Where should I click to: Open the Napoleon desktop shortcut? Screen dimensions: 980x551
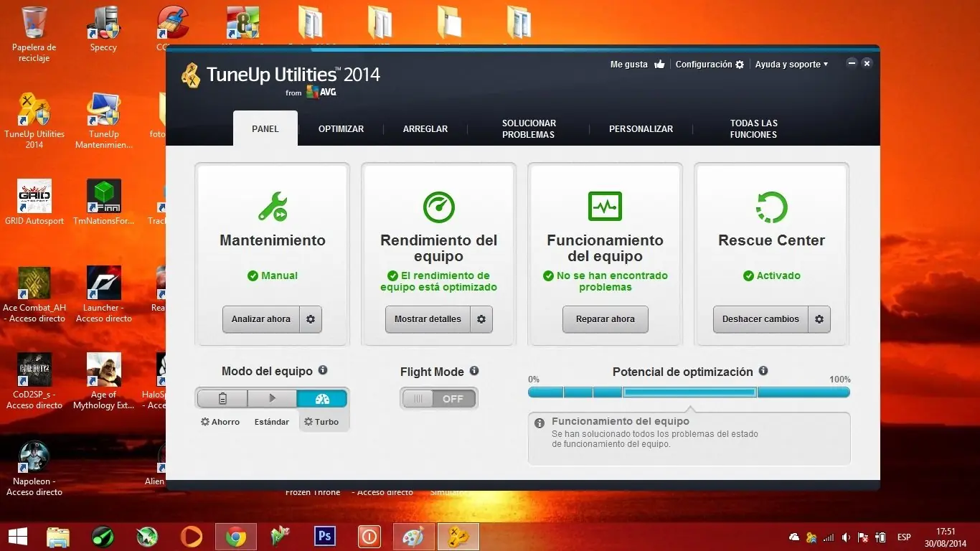click(34, 468)
